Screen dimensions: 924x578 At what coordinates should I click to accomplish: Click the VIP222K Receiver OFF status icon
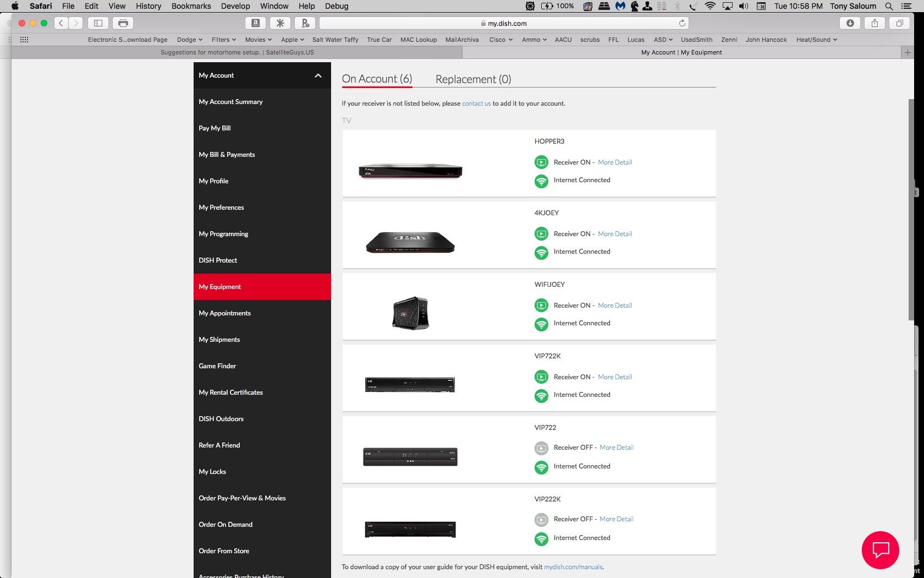coord(541,520)
